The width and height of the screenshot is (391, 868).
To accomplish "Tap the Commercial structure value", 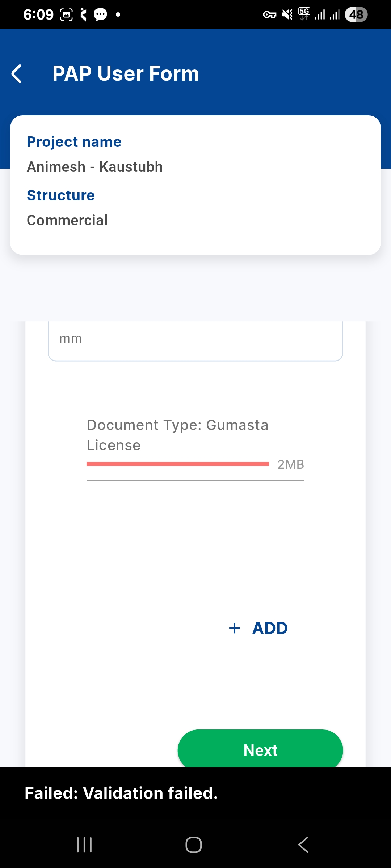I will click(x=67, y=220).
